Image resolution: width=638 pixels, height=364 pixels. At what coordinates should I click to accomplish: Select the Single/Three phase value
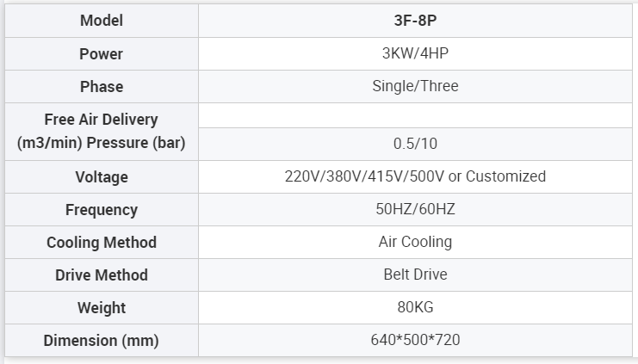[x=415, y=86]
